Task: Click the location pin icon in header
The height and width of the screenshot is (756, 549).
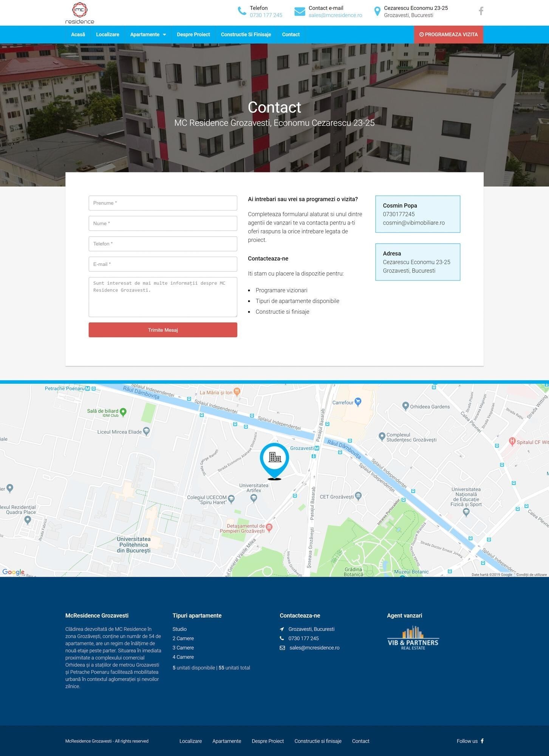Action: click(377, 12)
